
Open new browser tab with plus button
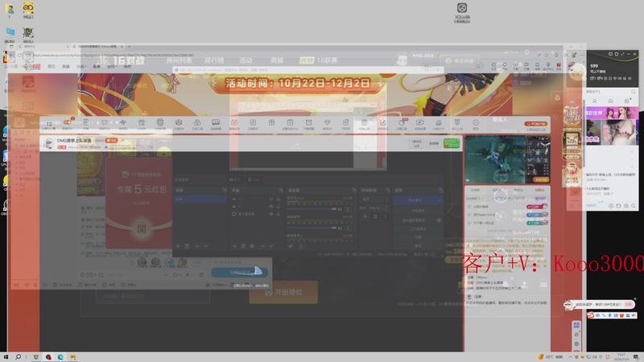129,47
